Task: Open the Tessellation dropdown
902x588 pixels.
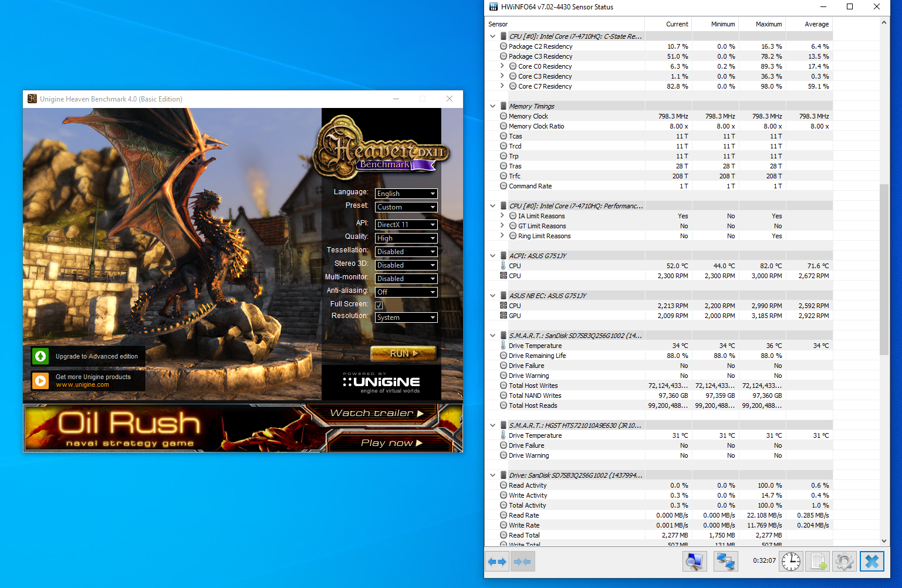Action: click(x=406, y=252)
